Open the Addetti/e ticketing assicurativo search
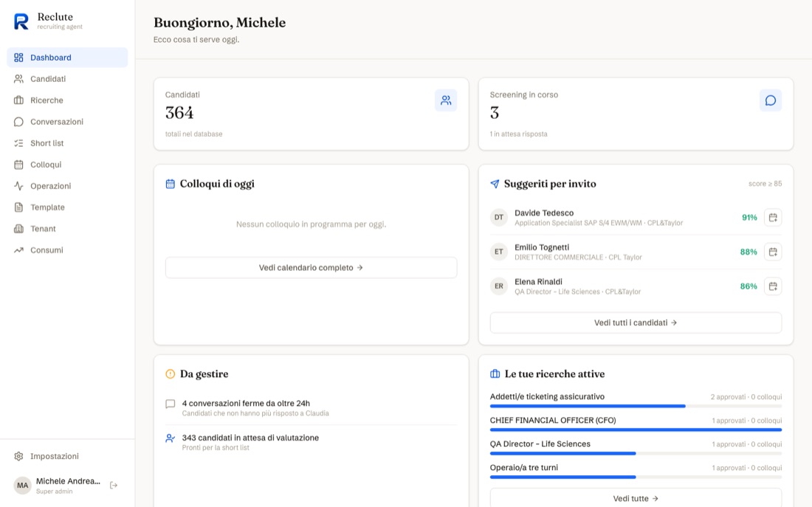The height and width of the screenshot is (507, 812). coord(547,397)
